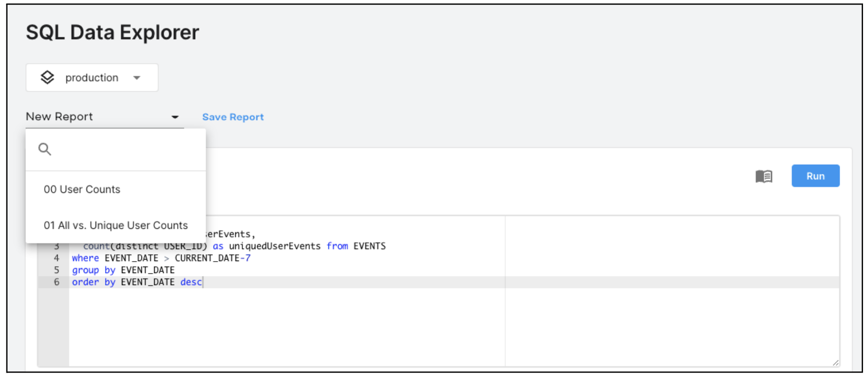Select the 00 User Counts report
The width and height of the screenshot is (868, 378).
pos(82,189)
